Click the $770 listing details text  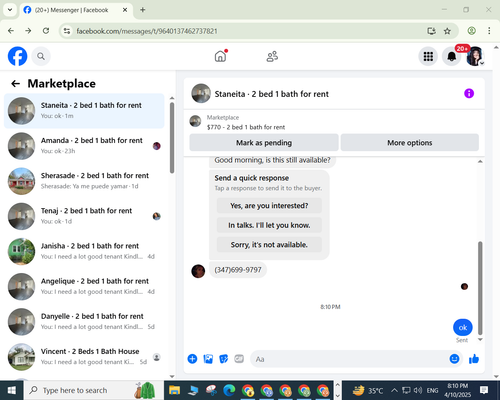(246, 127)
